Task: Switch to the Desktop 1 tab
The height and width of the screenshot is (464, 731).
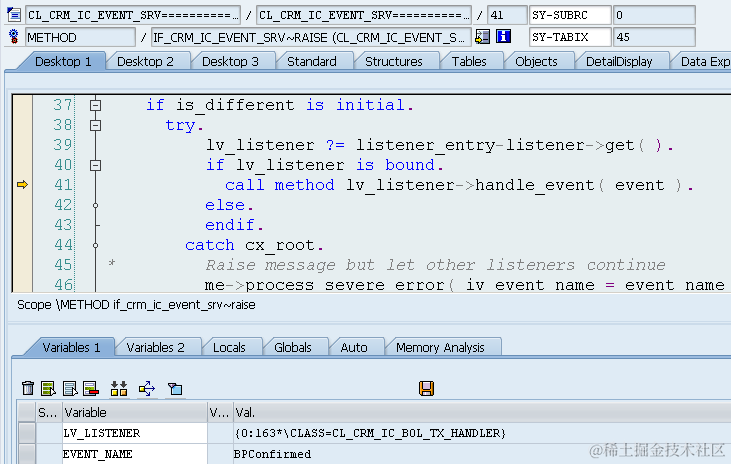Action: click(63, 62)
